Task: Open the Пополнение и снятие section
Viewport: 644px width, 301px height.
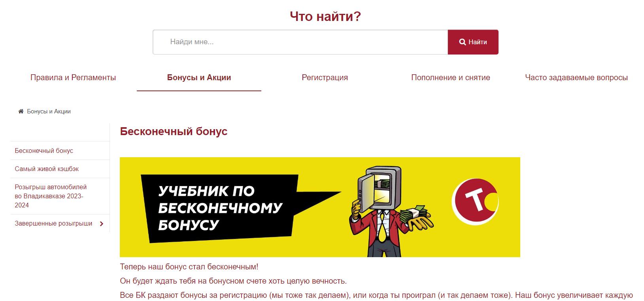Action: click(450, 77)
